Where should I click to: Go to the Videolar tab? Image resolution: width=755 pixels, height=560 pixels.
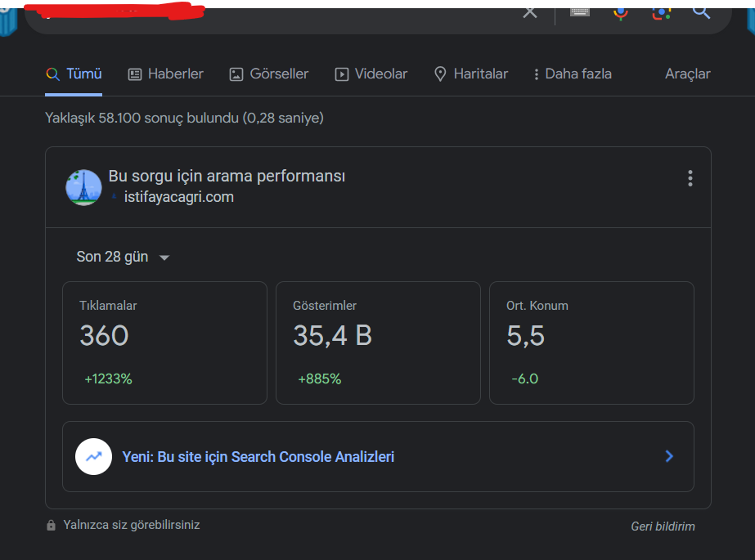coord(371,74)
